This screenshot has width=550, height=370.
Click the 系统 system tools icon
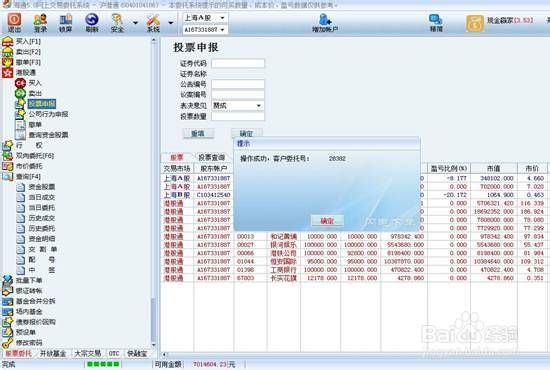click(x=153, y=22)
